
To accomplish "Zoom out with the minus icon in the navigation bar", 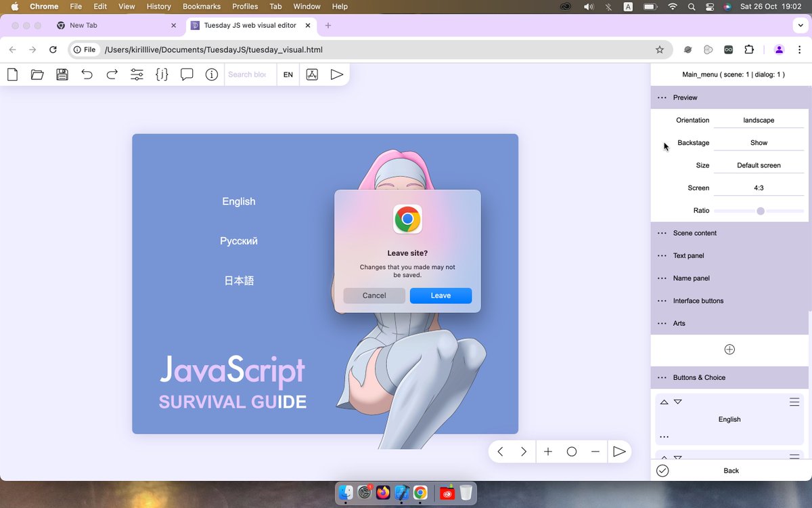I will point(595,452).
